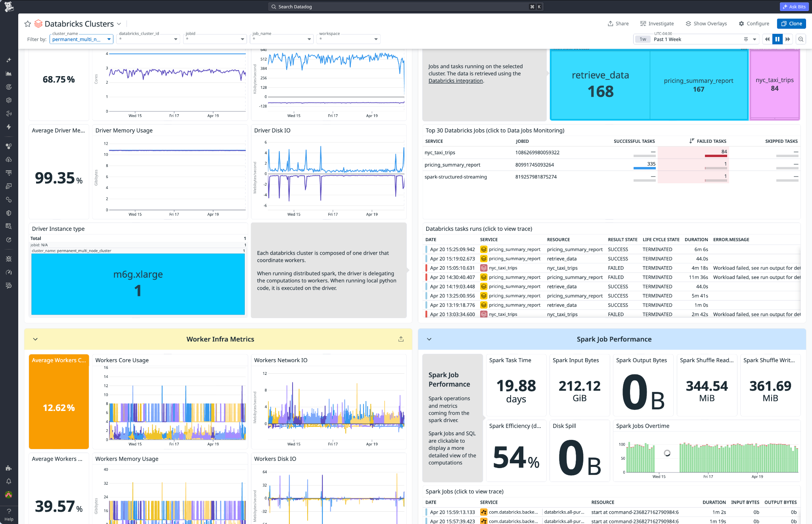Open the job_name filter dropdown
Image resolution: width=812 pixels, height=524 pixels.
(282, 39)
